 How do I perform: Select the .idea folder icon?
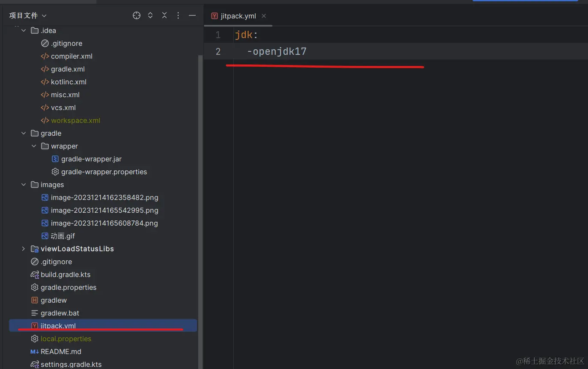(35, 30)
